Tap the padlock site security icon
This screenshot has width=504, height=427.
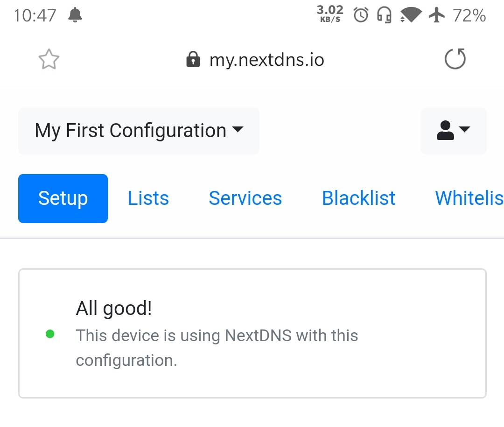point(193,59)
